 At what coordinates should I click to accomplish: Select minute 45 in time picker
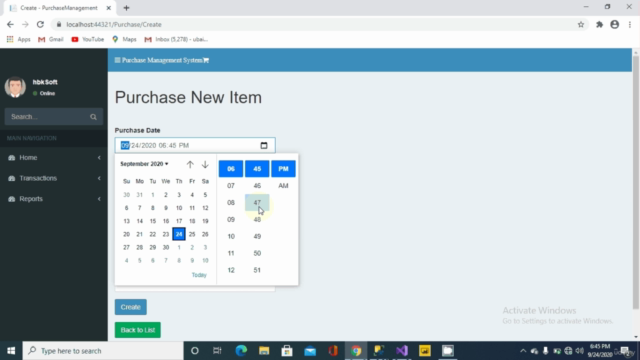click(257, 169)
